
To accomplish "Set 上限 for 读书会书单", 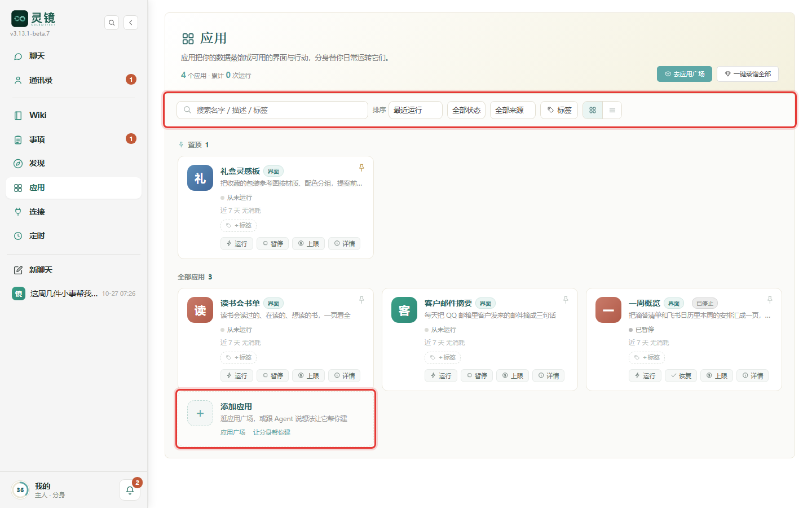I will tap(308, 376).
